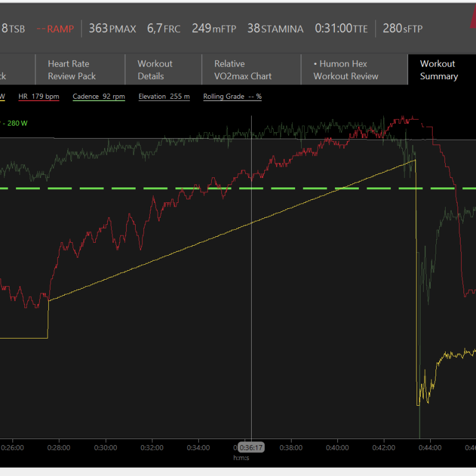Screen dimensions: 476x476
Task: Open the Heart Rate Review Pack tab
Action: (x=80, y=70)
